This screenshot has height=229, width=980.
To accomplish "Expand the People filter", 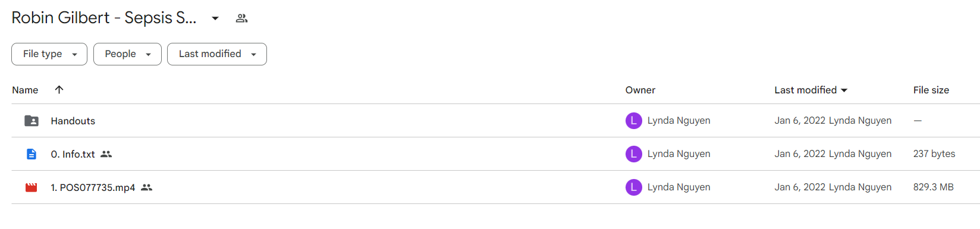I will coord(127,54).
